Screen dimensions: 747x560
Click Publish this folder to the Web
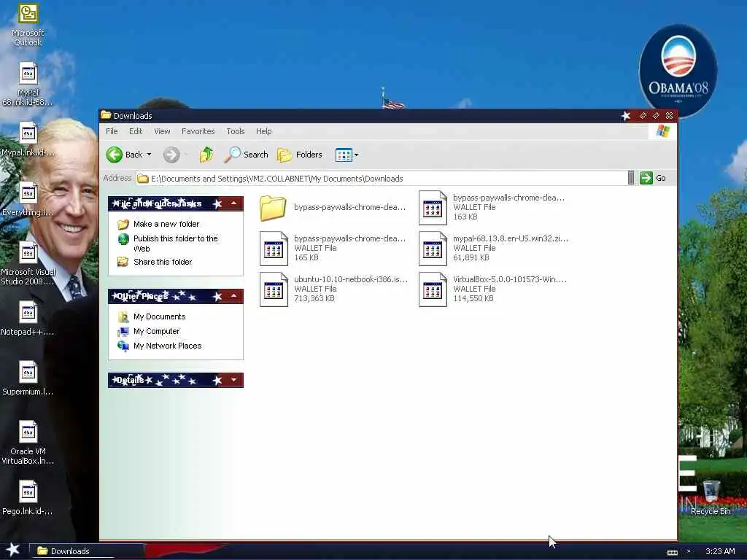coord(175,244)
